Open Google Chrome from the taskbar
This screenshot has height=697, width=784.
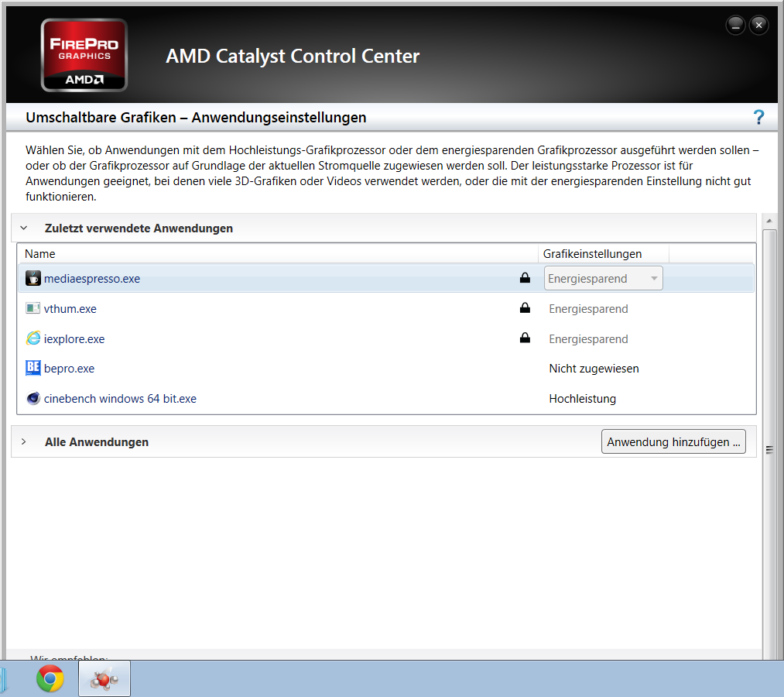click(x=50, y=678)
